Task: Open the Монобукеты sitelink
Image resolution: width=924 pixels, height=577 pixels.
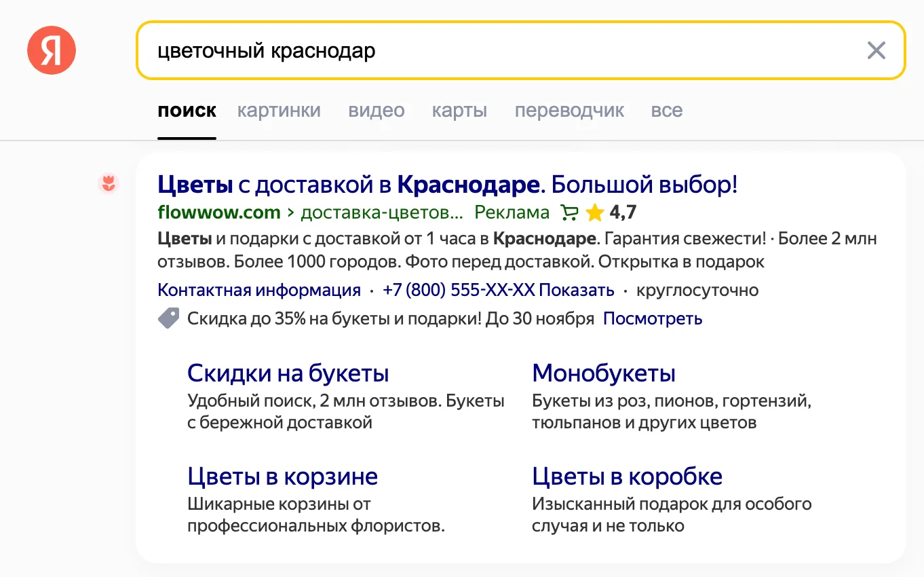Action: [604, 373]
